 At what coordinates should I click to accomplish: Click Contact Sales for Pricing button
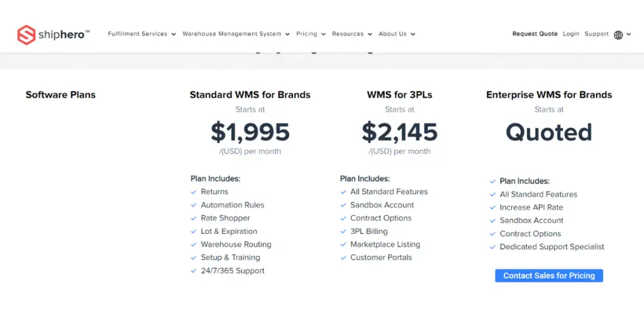[x=549, y=275]
